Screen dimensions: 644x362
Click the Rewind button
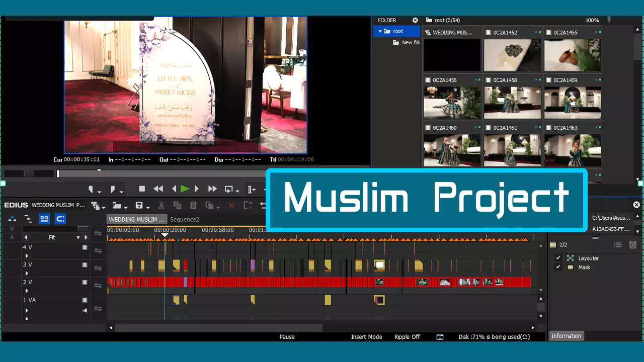coord(158,189)
